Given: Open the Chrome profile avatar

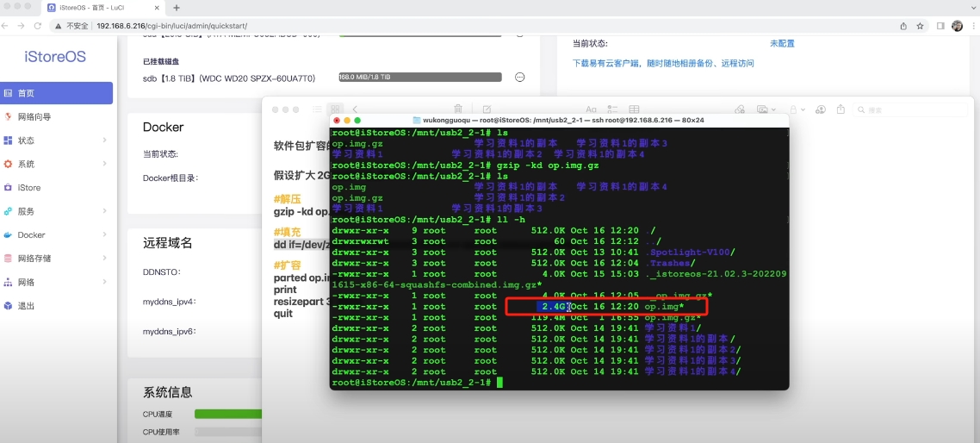Looking at the screenshot, I should [x=957, y=26].
